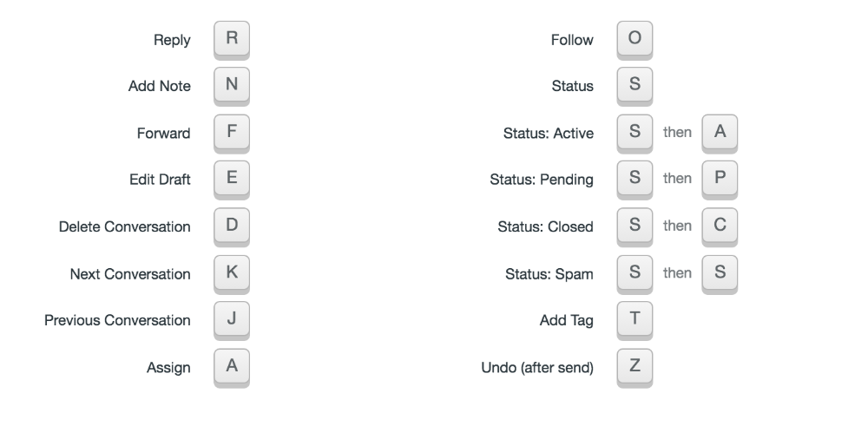Click the O key for Follow
Image resolution: width=868 pixels, height=426 pixels.
click(x=635, y=39)
